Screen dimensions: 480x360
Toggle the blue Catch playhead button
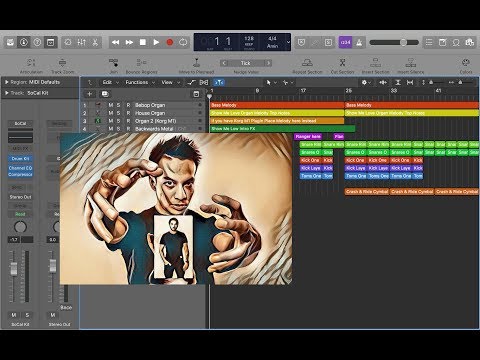click(x=219, y=82)
